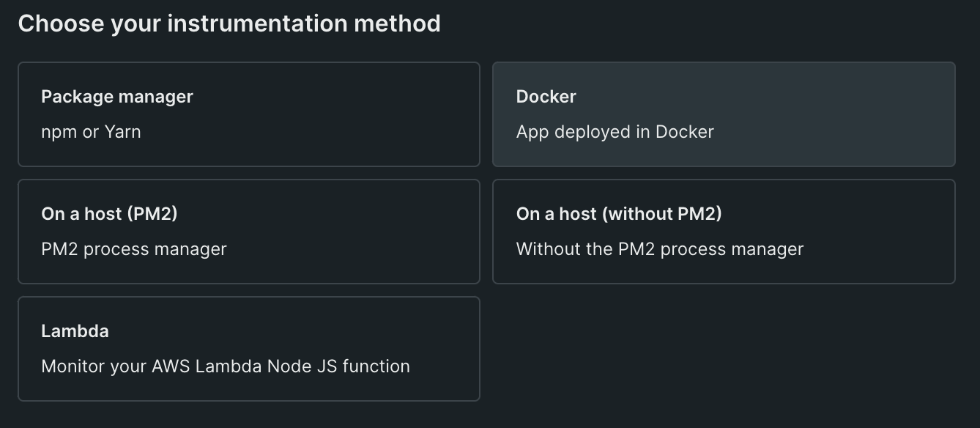Choose the Docker instrumentation method
This screenshot has width=980, height=428.
click(724, 114)
